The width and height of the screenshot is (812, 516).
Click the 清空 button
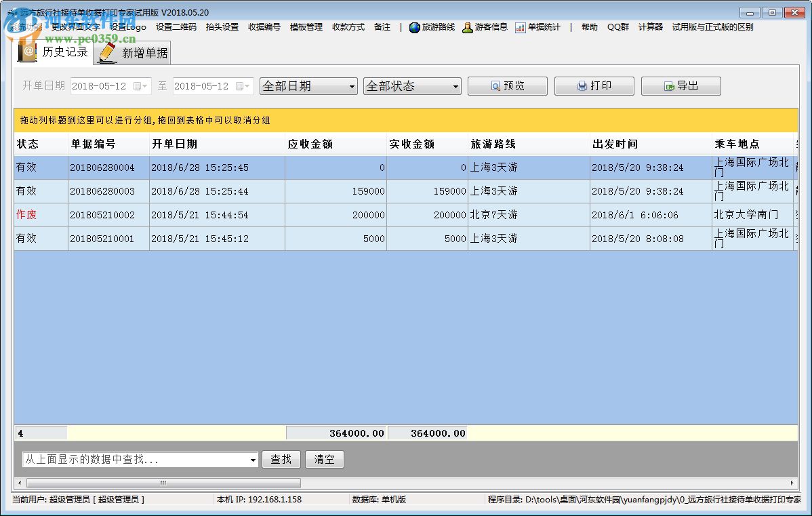coord(324,459)
